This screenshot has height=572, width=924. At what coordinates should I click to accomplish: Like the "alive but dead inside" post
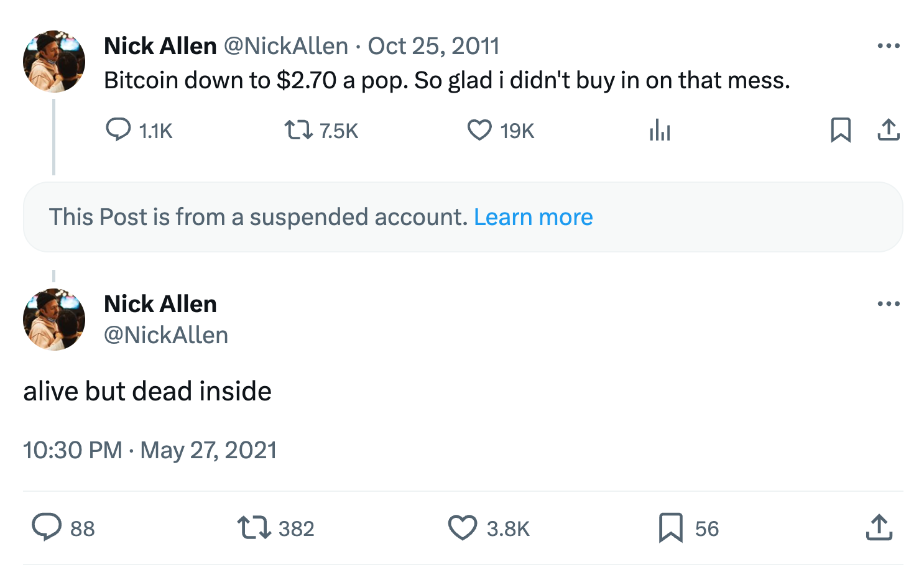tap(463, 528)
